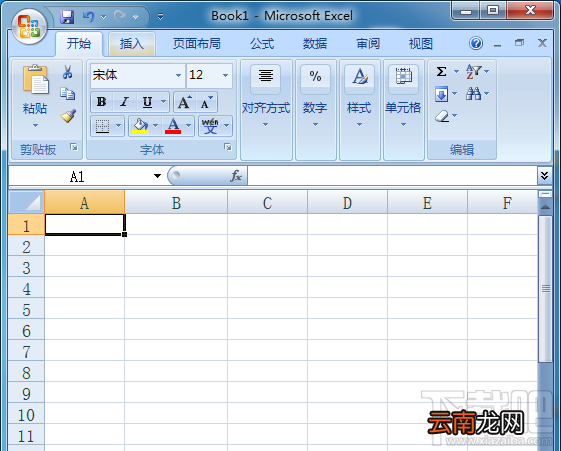561x451 pixels.
Task: Open Excel Help question mark
Action: (x=476, y=44)
